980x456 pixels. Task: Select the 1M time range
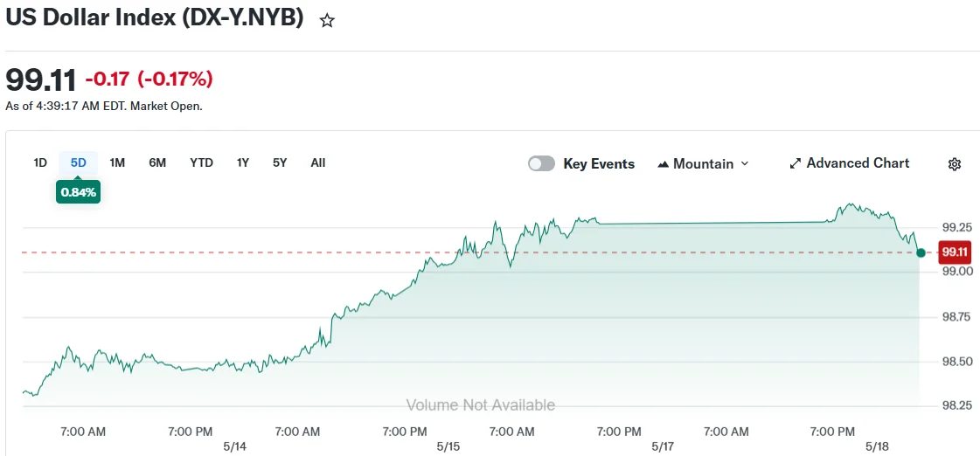(x=117, y=163)
